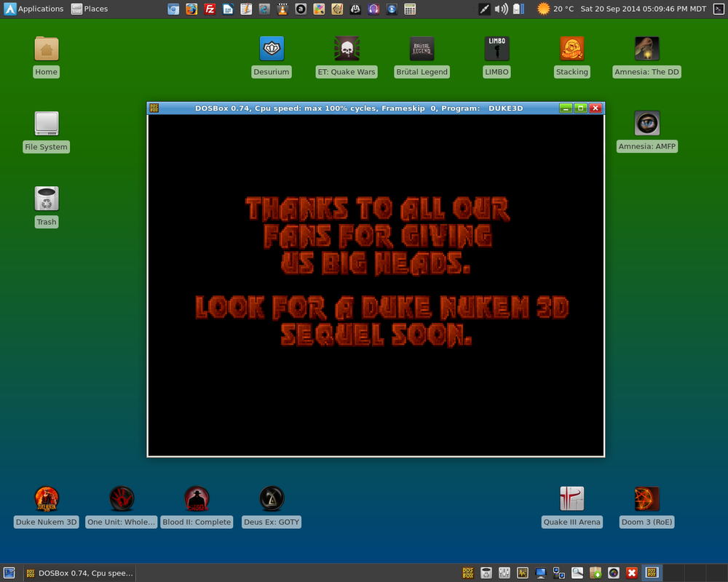Image resolution: width=728 pixels, height=582 pixels.
Task: Maximize the DOSBox window
Action: point(580,108)
